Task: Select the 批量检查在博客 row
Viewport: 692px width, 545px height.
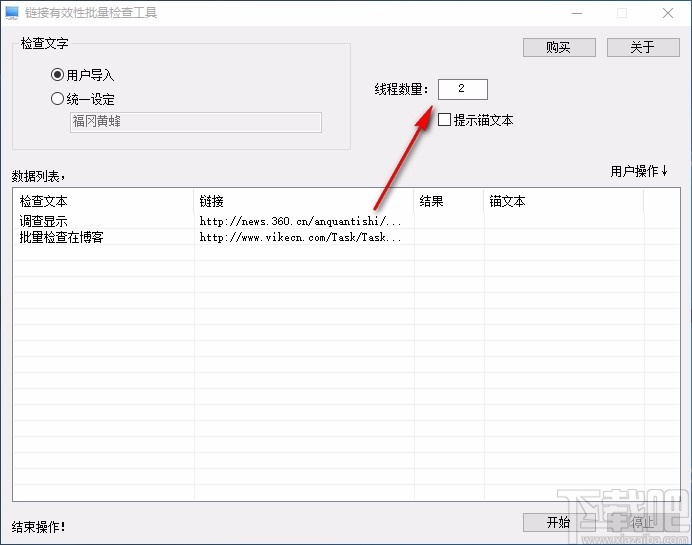Action: tap(346, 237)
